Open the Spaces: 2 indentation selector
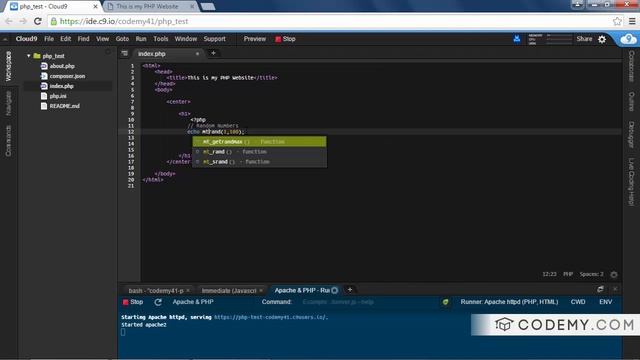Screen dimensions: 640x360 coord(591,274)
